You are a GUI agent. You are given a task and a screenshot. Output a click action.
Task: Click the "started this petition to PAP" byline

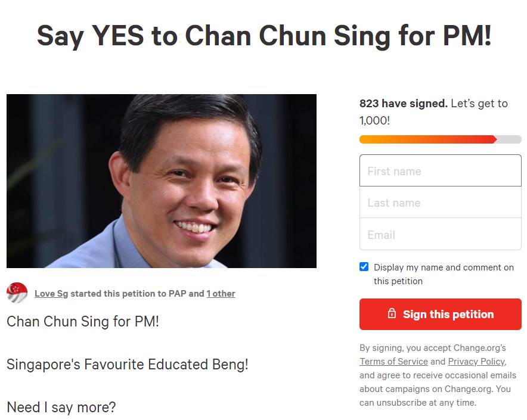pos(137,294)
